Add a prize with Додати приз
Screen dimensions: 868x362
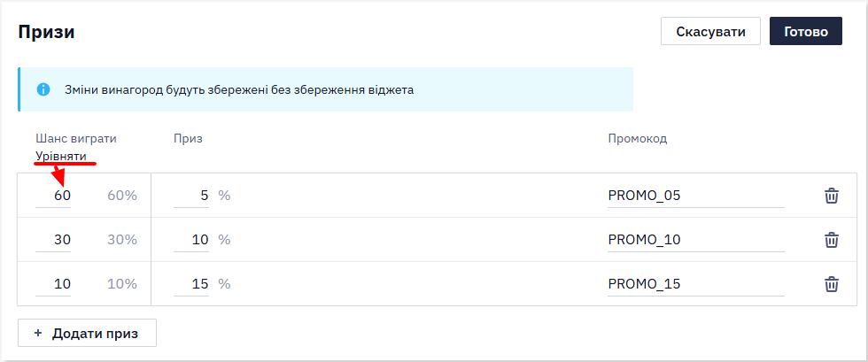click(x=87, y=333)
